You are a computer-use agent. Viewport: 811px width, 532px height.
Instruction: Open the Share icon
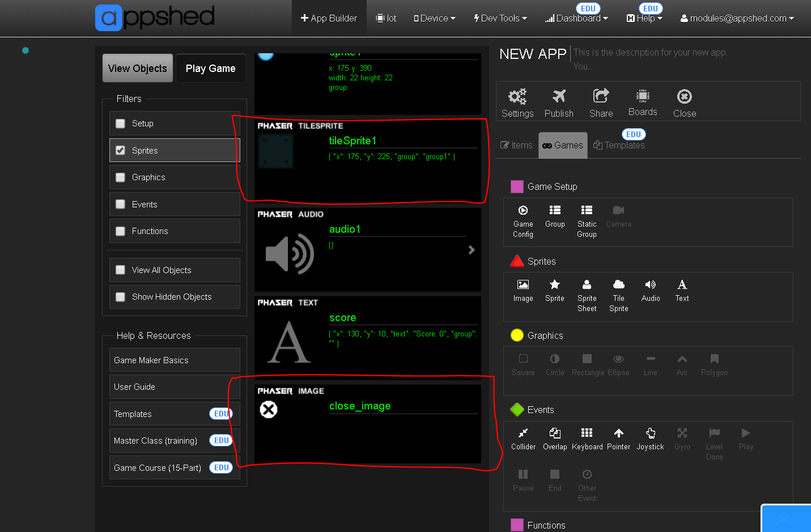(x=601, y=96)
